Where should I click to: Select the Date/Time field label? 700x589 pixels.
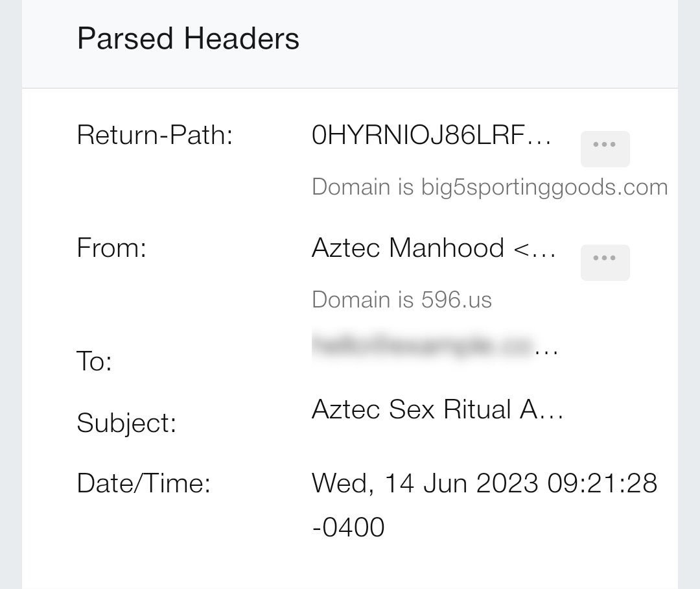tap(143, 483)
